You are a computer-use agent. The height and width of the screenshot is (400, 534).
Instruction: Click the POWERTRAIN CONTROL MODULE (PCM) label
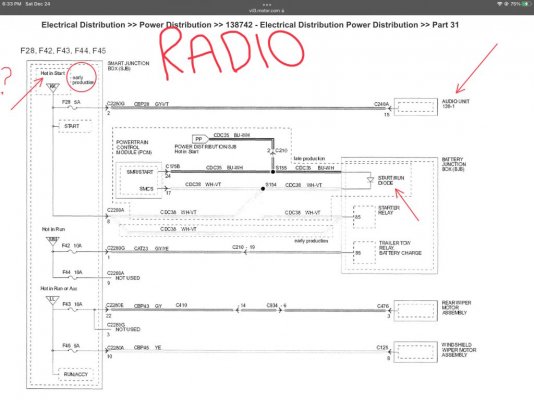[134, 147]
